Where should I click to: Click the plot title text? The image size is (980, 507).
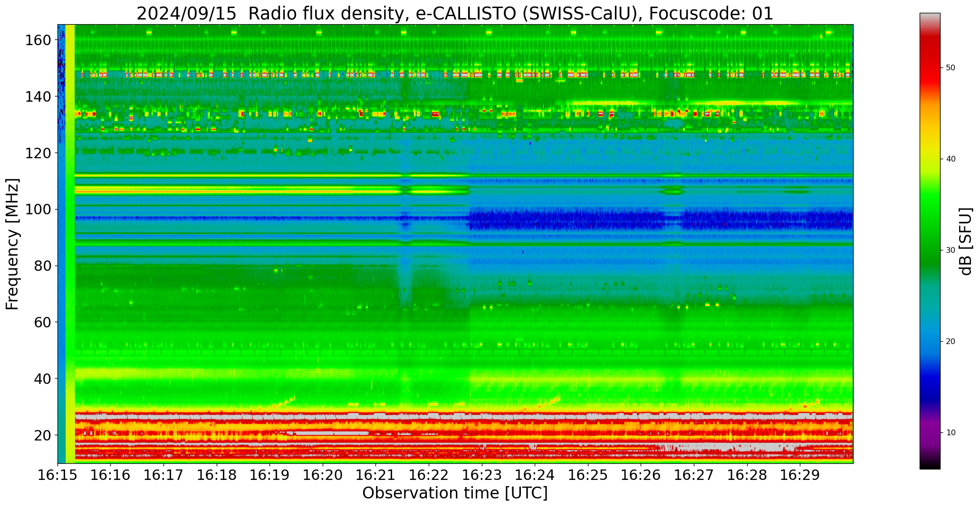[455, 13]
